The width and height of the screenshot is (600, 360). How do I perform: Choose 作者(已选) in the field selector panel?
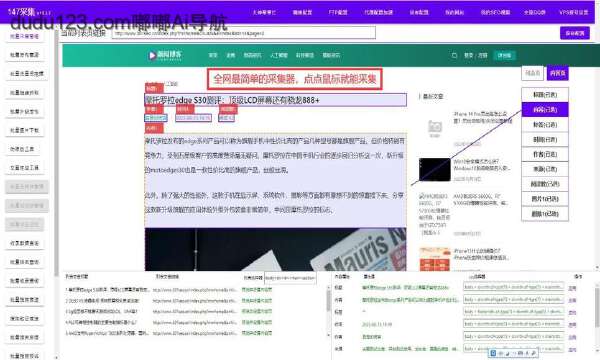point(545,154)
